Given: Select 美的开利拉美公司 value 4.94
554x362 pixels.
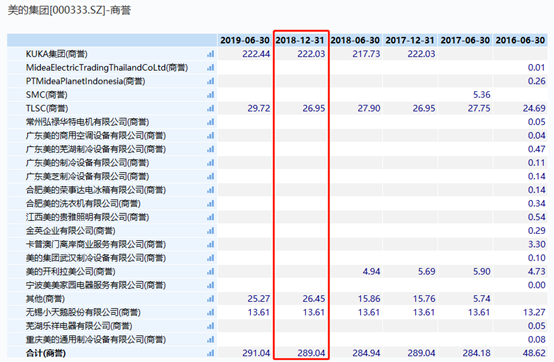Looking at the screenshot, I should click(371, 272).
